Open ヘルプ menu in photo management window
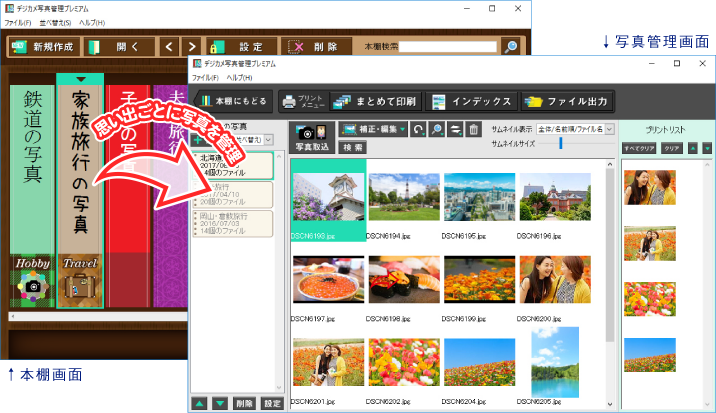The image size is (716, 413). click(x=239, y=78)
